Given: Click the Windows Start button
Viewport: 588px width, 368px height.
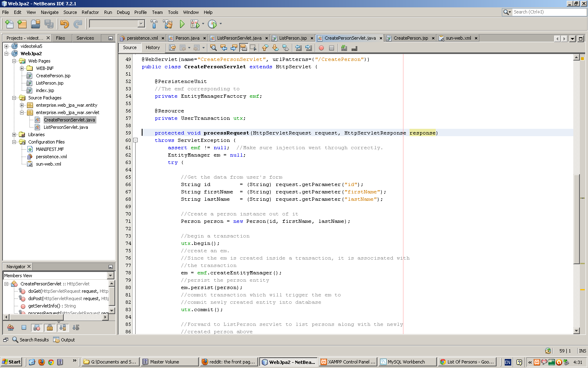Looking at the screenshot, I should click(x=11, y=362).
